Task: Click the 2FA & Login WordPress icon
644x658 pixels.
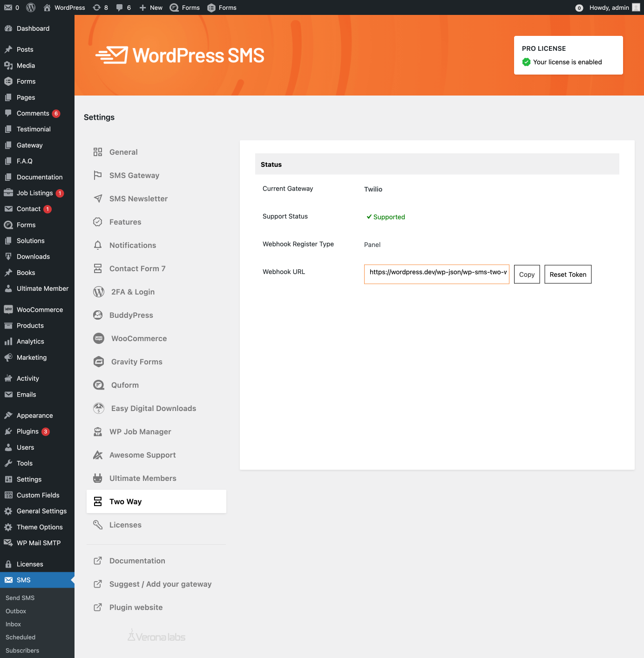Action: coord(99,292)
